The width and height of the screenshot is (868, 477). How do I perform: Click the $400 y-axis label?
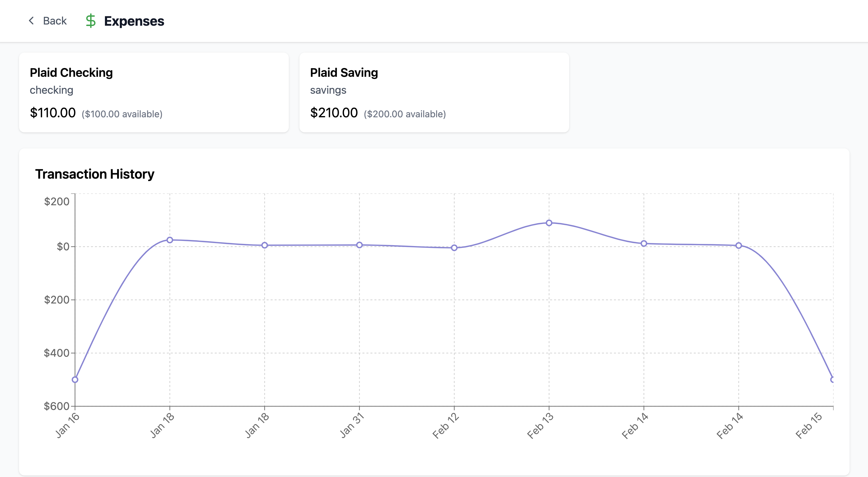coord(56,353)
